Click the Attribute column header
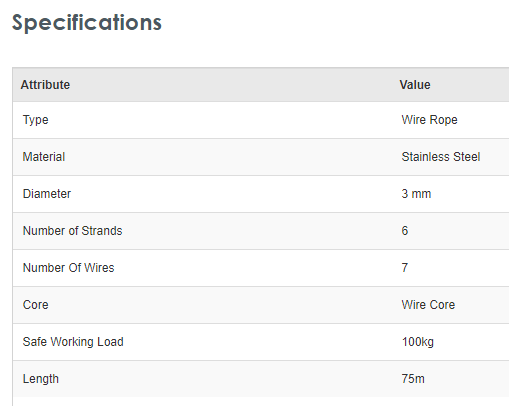Screen dimensions: 509x406 (45, 85)
